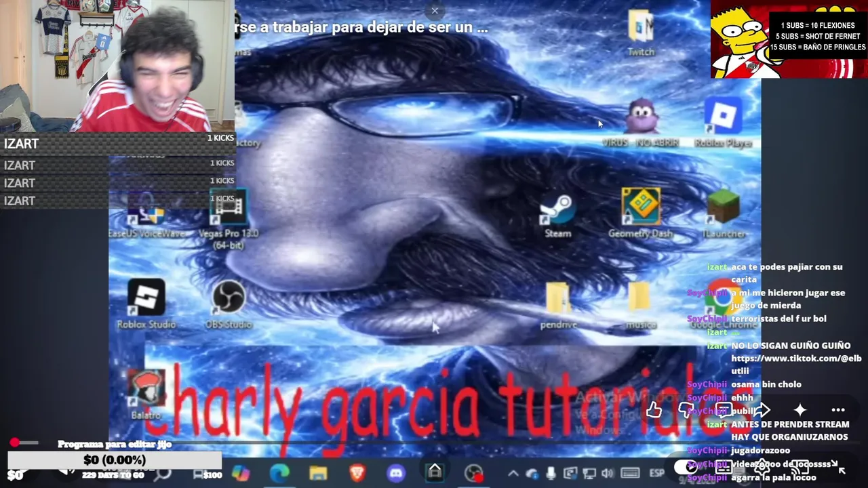Click chat message "aca te podes pajiar con su"
The width and height of the screenshot is (868, 488).
coord(787,266)
